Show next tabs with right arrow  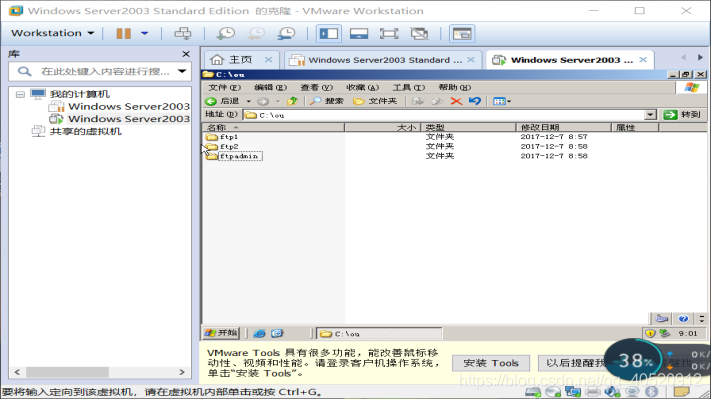[x=700, y=58]
